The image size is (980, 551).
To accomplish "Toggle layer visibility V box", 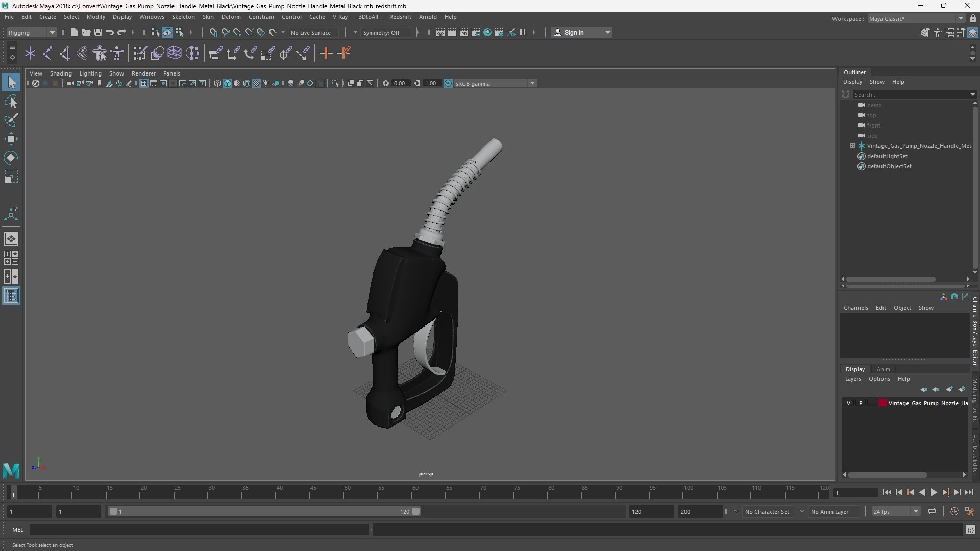I will pyautogui.click(x=849, y=403).
